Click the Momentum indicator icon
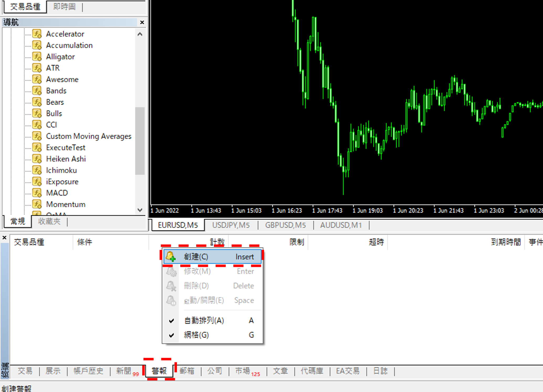This screenshot has width=543, height=392. pos(37,204)
